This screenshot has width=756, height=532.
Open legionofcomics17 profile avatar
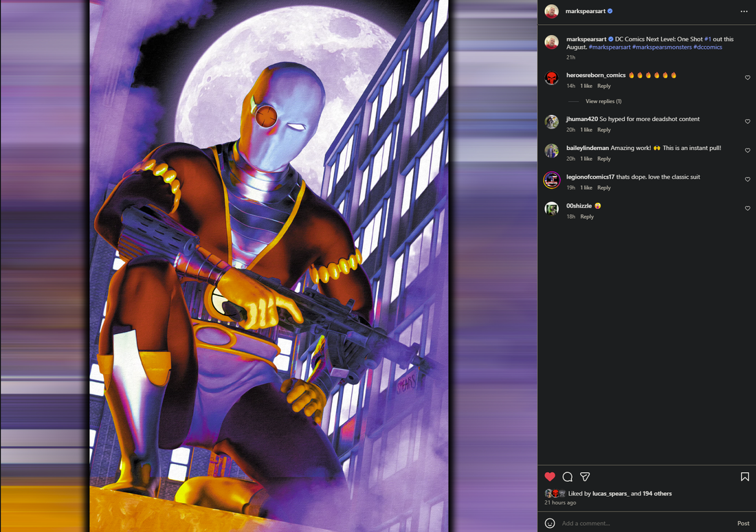pos(552,179)
